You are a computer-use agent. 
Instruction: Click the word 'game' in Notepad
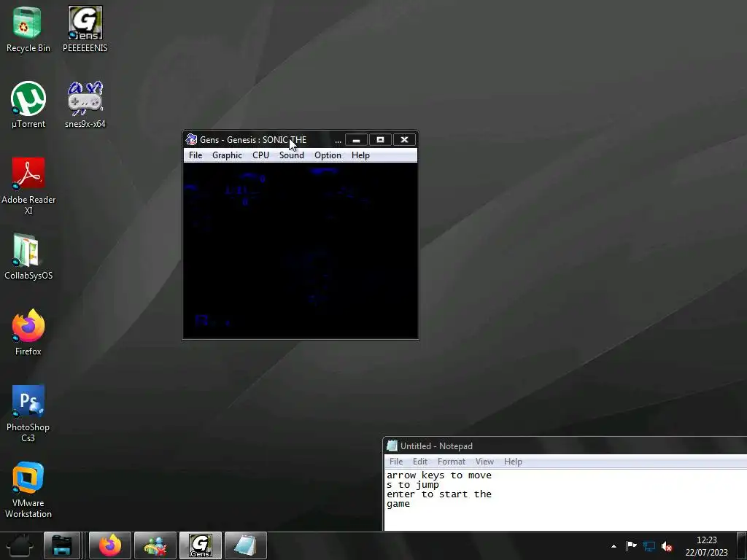[398, 504]
